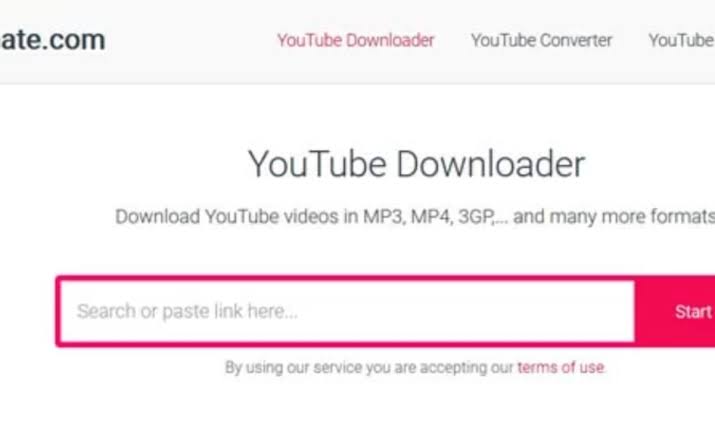715x429 pixels.
Task: Click the word 'Converter' in the top navigation
Action: click(576, 41)
